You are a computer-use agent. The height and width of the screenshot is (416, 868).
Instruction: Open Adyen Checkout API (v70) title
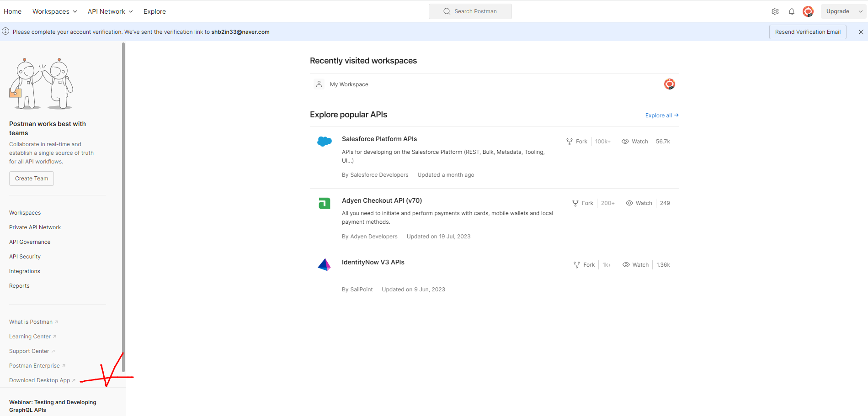coord(382,200)
